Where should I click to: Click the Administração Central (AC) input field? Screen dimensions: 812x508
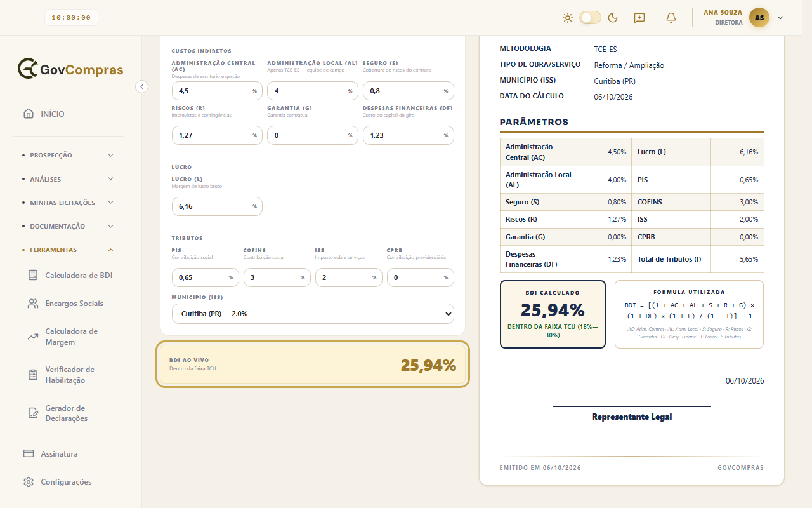pos(217,91)
